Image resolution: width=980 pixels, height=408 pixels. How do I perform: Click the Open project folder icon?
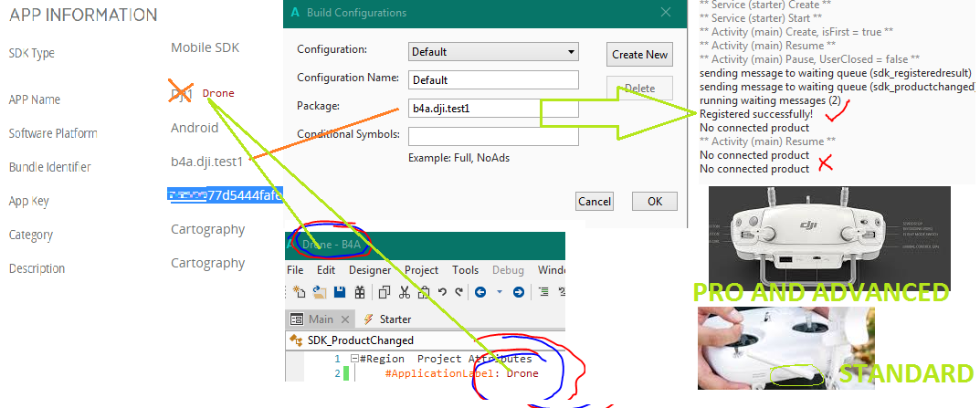click(320, 292)
